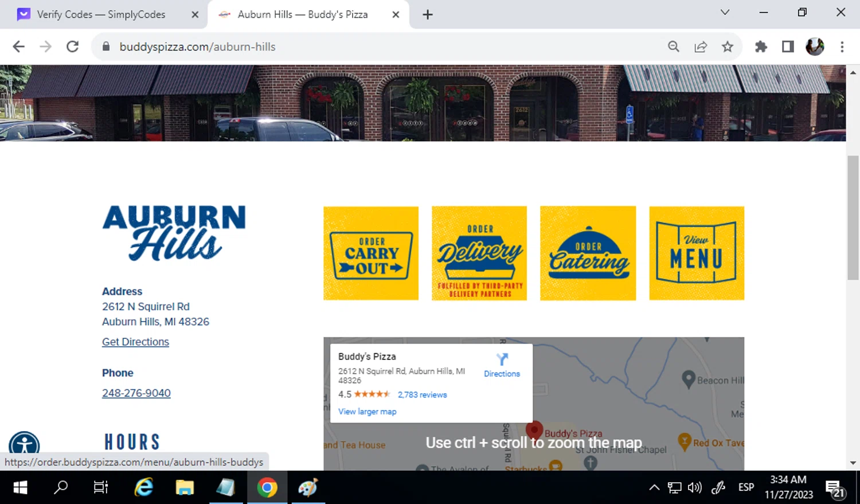Close the Auburn Hills — Buddy's Pizza tab
Screen dimensions: 860x504
[396, 14]
